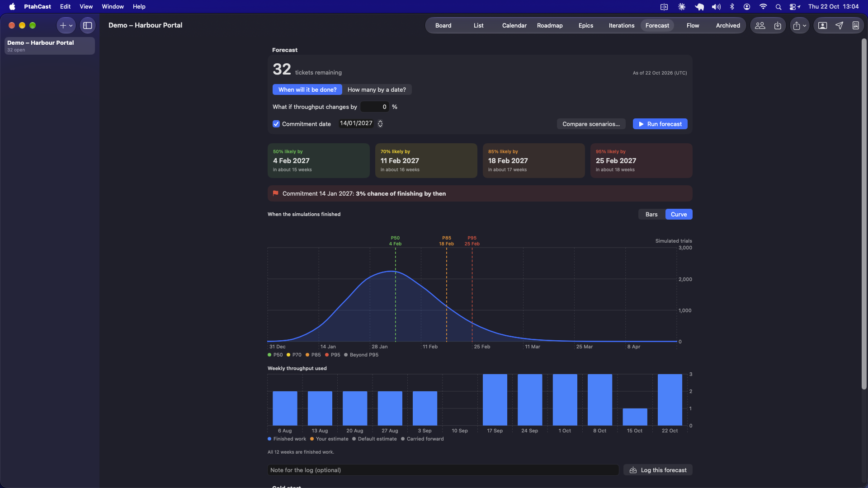Viewport: 868px width, 488px height.
Task: Click the paper plane send icon
Action: click(x=839, y=26)
